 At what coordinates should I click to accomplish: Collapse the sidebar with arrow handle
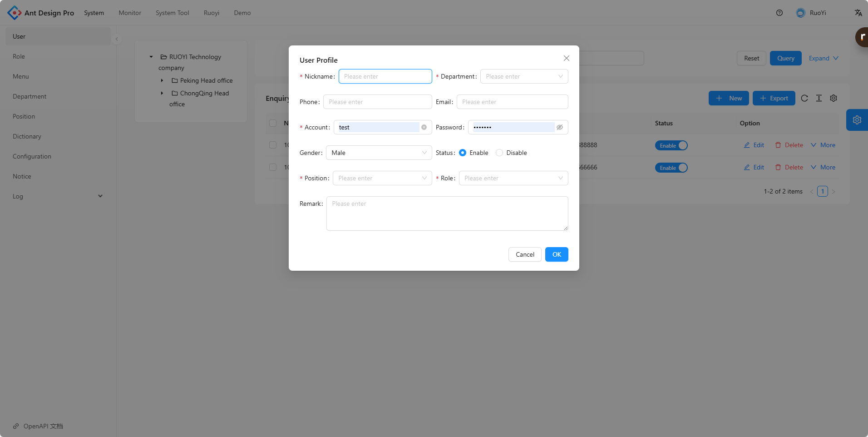pyautogui.click(x=117, y=39)
